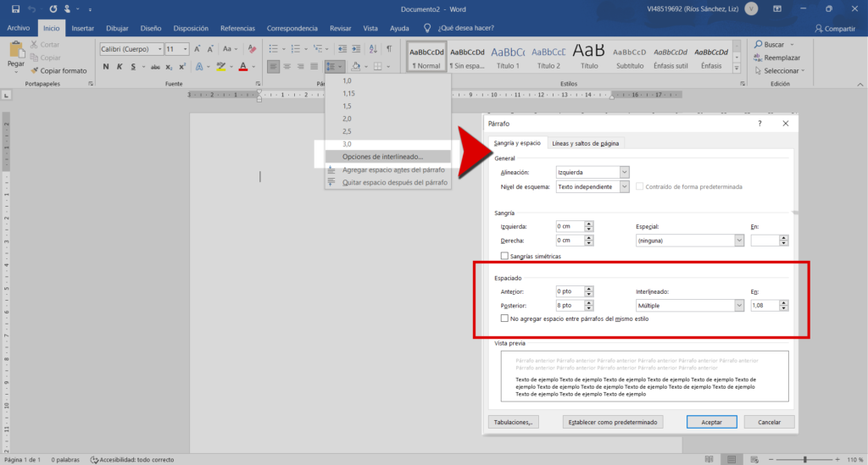Select 'Opciones de interlineado...' menu entry
Viewport: 868px width, 465px height.
click(x=382, y=157)
